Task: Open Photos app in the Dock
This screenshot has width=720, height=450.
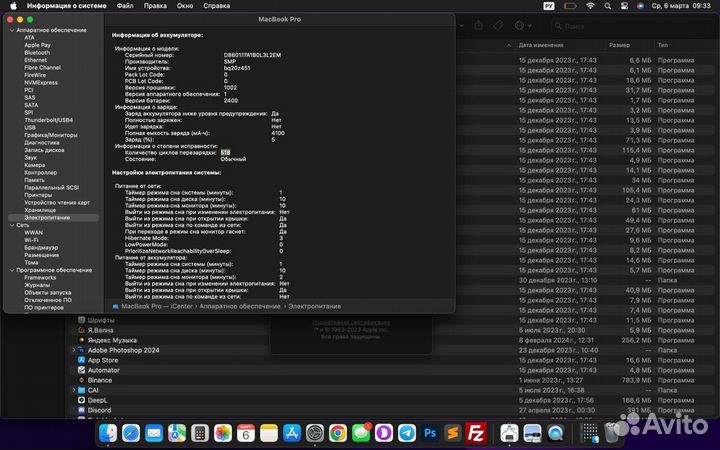Action: 223,433
